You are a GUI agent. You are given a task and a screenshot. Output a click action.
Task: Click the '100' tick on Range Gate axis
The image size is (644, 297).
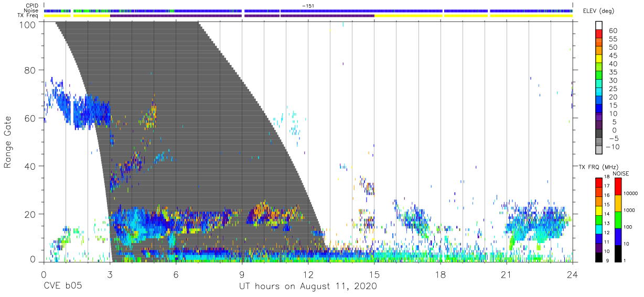click(x=28, y=24)
